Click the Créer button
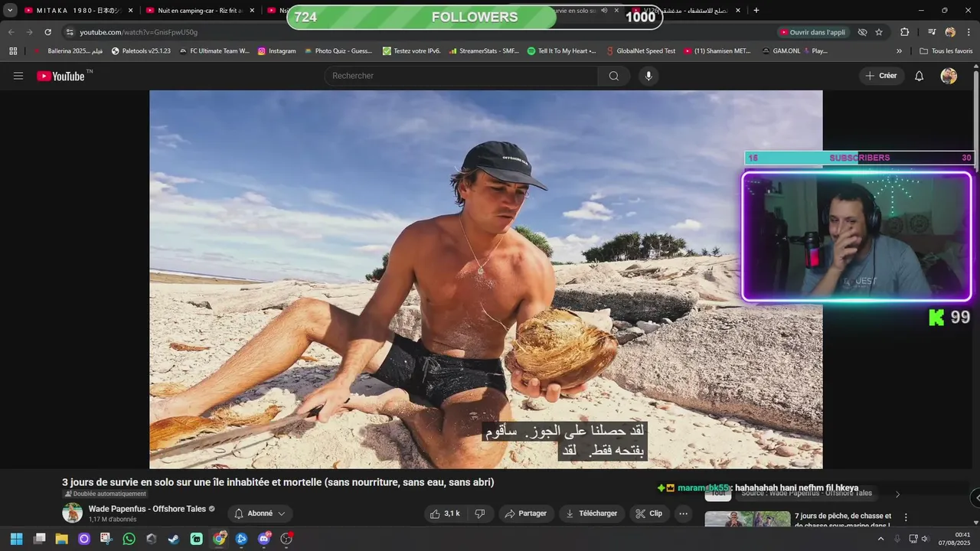The width and height of the screenshot is (980, 551). click(881, 76)
